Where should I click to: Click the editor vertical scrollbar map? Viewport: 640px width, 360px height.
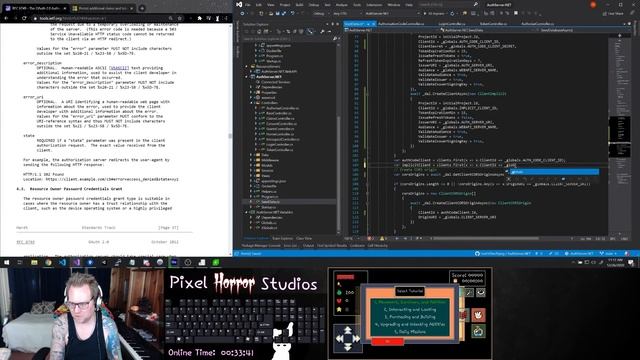point(620,135)
